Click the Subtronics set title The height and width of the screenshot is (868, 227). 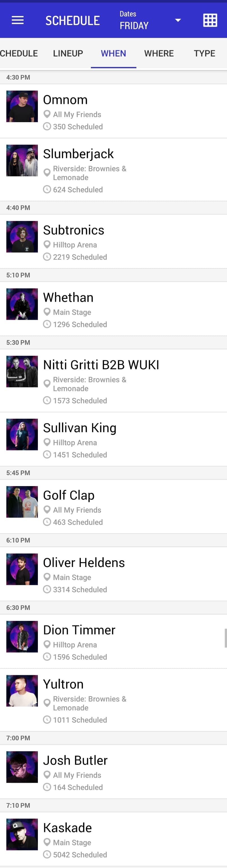(74, 230)
